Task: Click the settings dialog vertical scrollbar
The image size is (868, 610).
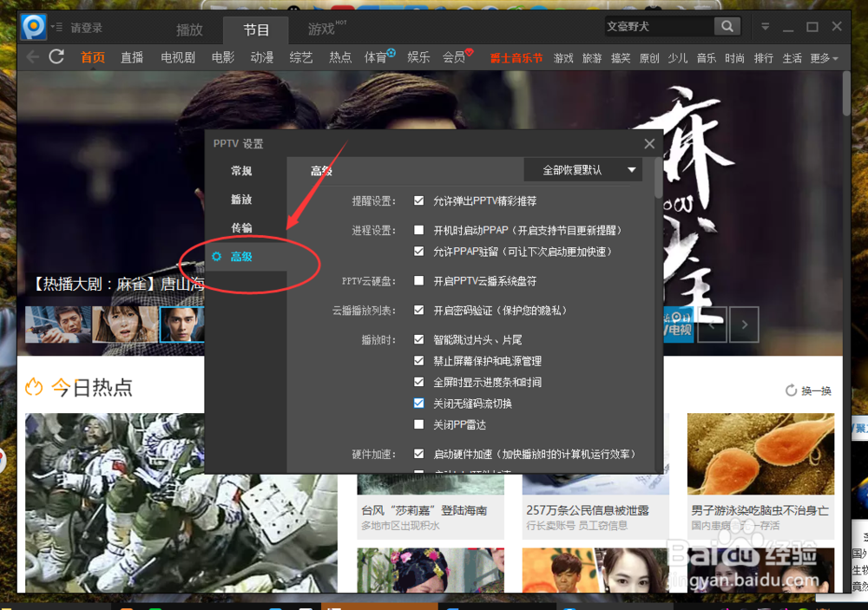Action: pos(658,178)
